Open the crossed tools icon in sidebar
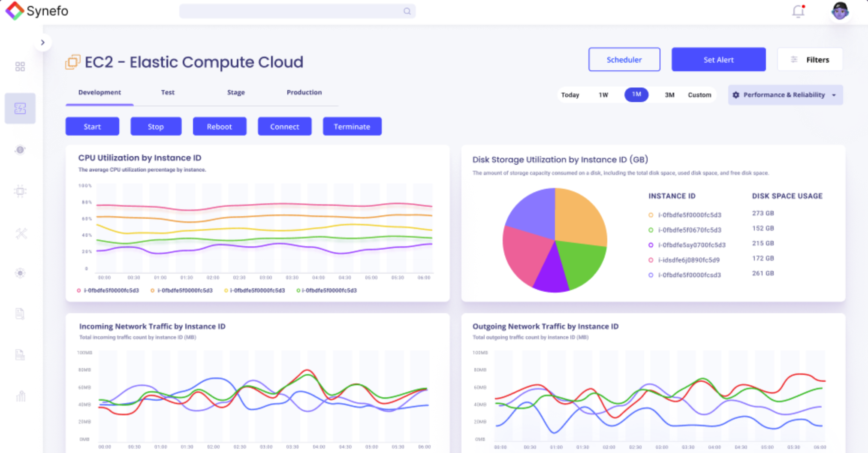The width and height of the screenshot is (868, 453). 21,233
